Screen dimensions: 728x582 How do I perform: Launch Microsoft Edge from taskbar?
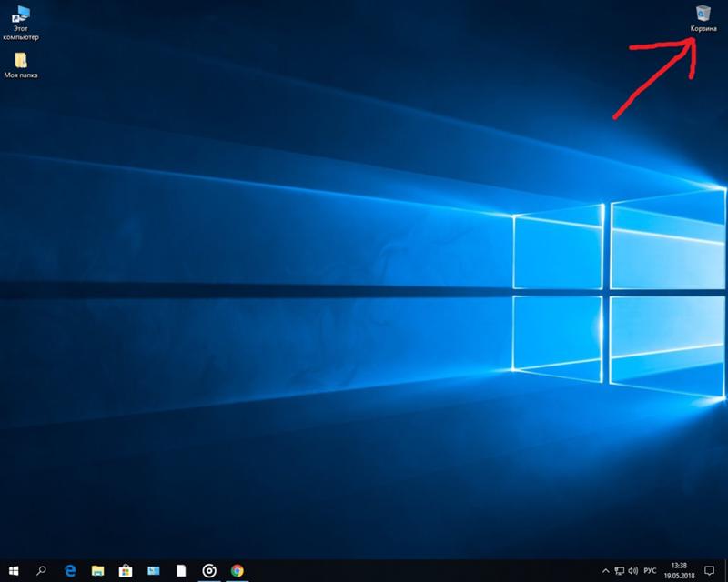(x=70, y=570)
